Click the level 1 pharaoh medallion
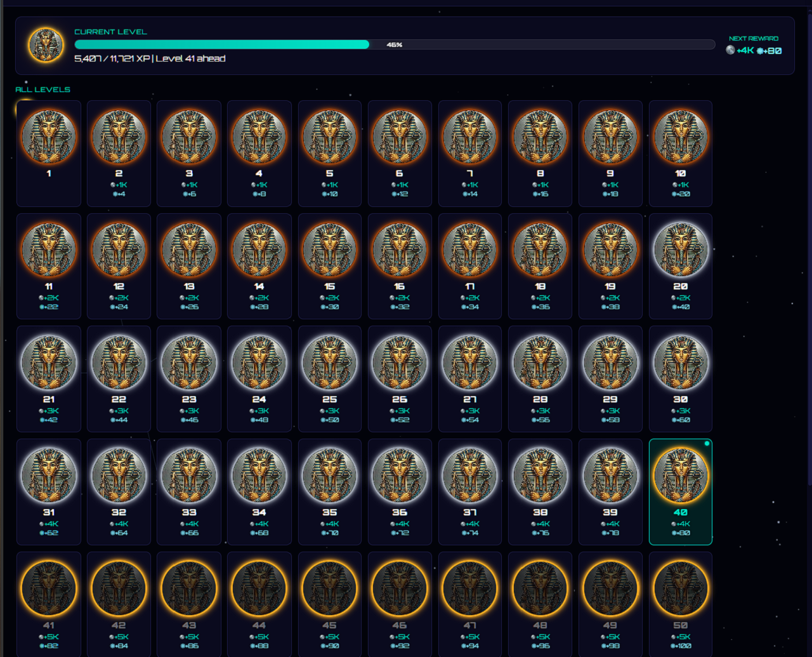This screenshot has width=812, height=657. [x=49, y=137]
